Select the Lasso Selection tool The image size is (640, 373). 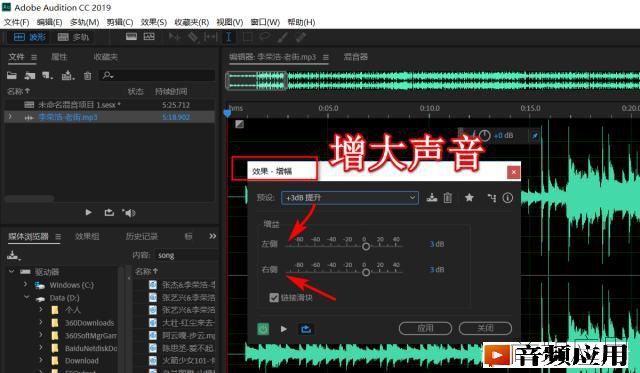pos(265,37)
